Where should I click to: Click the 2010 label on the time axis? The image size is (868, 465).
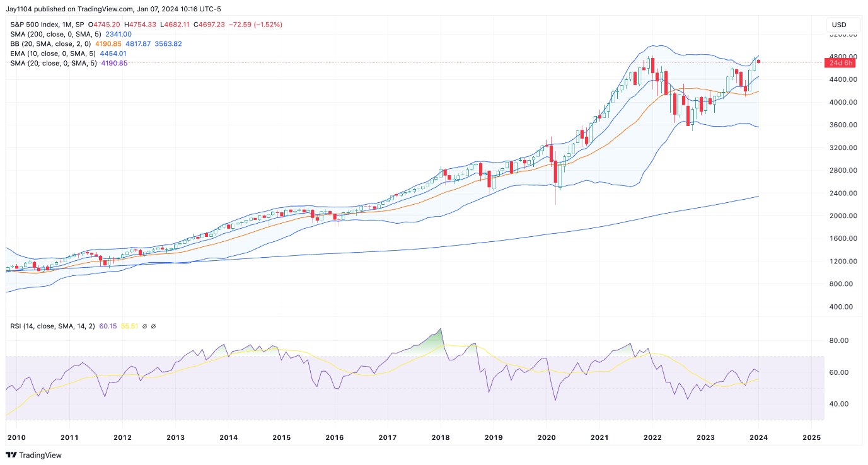click(16, 437)
